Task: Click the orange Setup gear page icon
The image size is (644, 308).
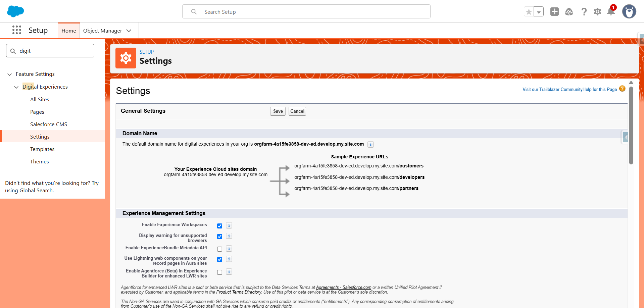Action: point(126,58)
